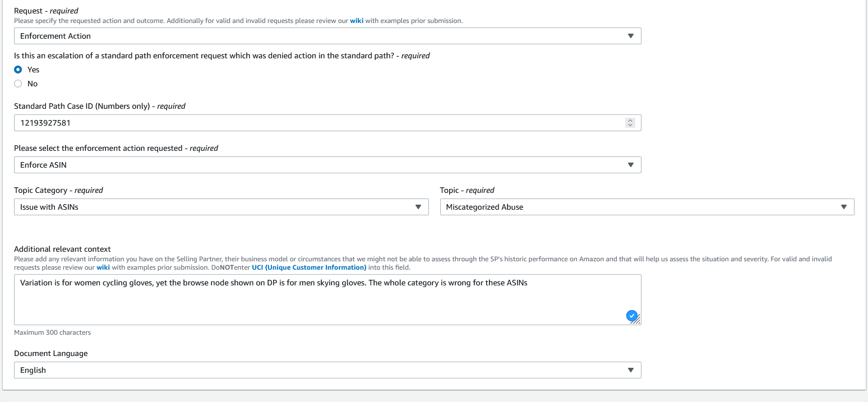The height and width of the screenshot is (402, 868).
Task: Select the No radio button
Action: [18, 84]
